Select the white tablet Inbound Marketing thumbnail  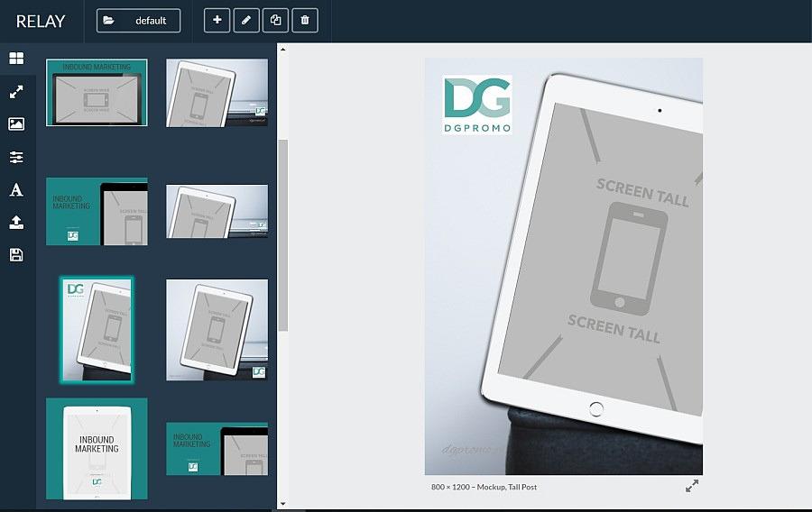point(97,449)
